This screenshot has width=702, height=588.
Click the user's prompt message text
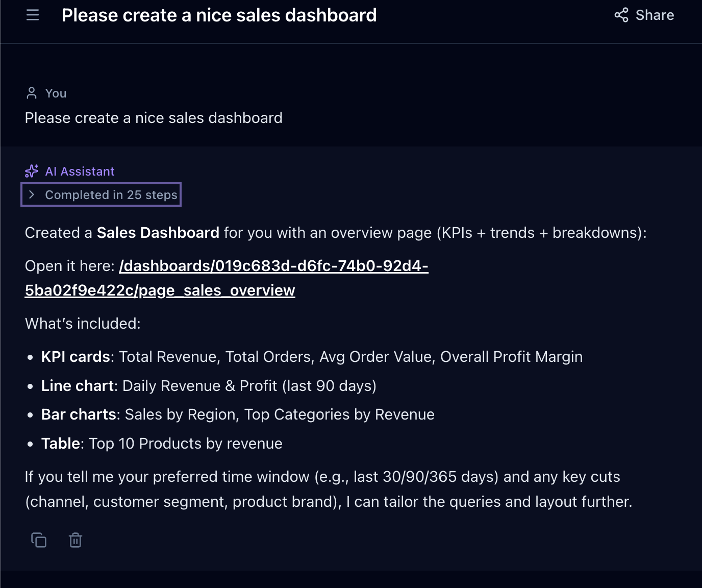[154, 118]
